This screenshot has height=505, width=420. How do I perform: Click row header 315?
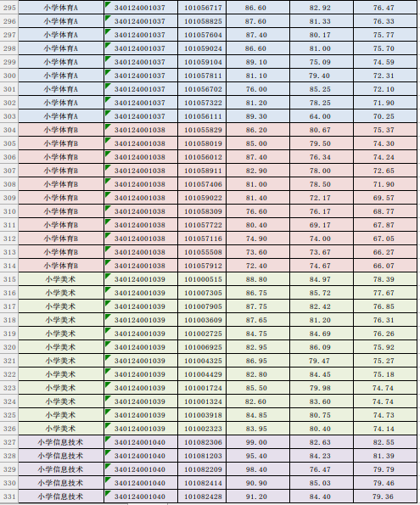(x=9, y=279)
